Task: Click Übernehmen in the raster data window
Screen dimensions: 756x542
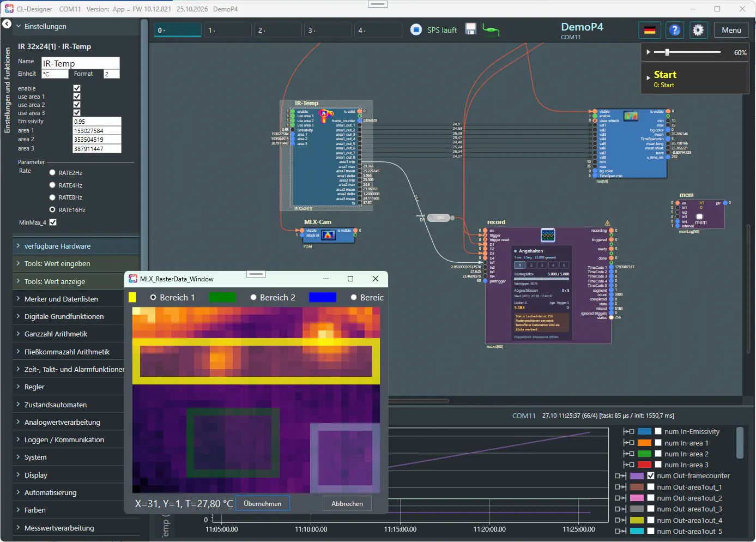Action: (x=263, y=503)
